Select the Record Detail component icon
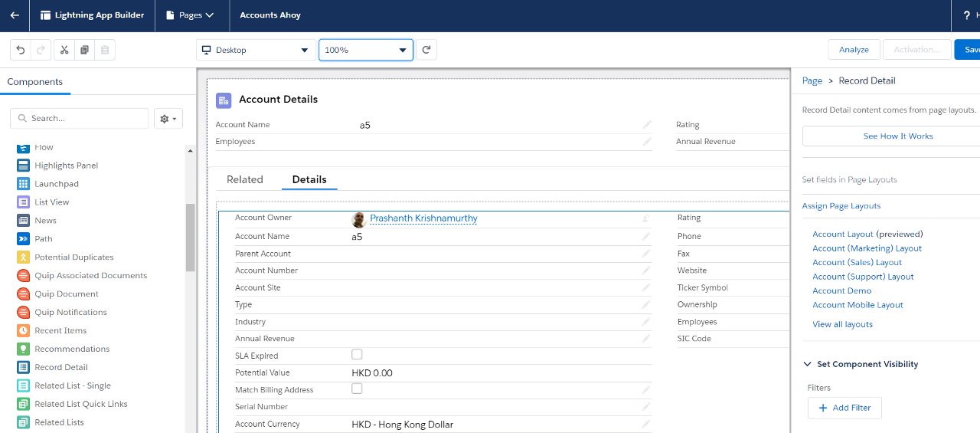The width and height of the screenshot is (980, 433). 23,368
